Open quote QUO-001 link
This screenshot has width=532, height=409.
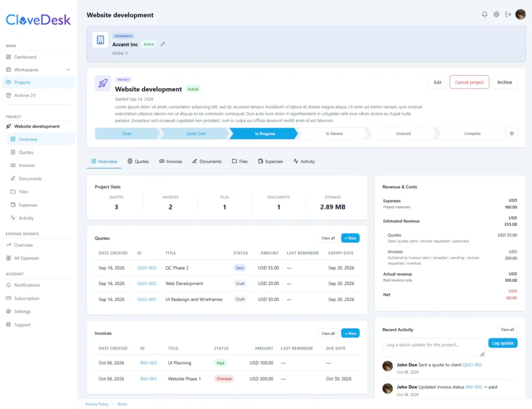click(x=147, y=299)
